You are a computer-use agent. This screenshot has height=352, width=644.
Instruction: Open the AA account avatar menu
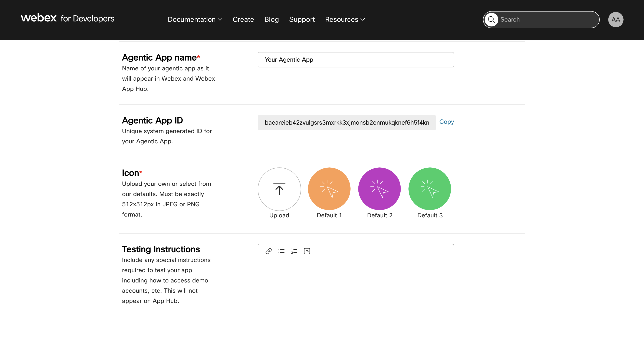pos(615,19)
